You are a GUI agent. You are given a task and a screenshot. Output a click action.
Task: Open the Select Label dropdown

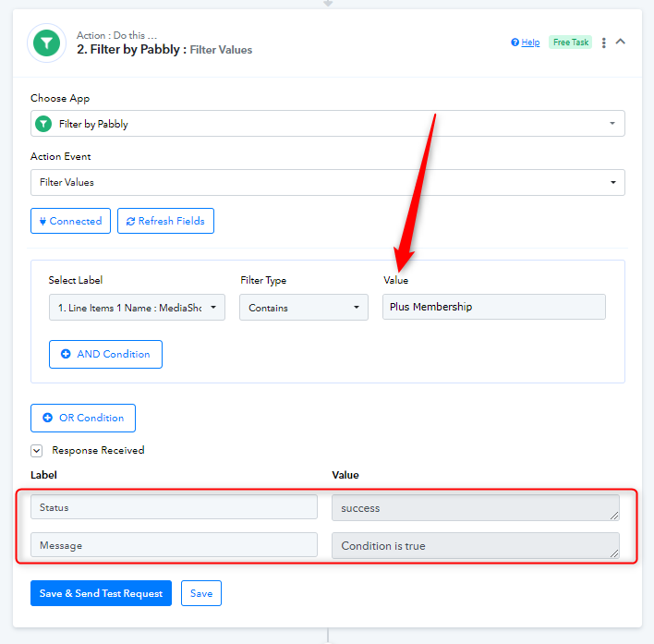tap(137, 308)
